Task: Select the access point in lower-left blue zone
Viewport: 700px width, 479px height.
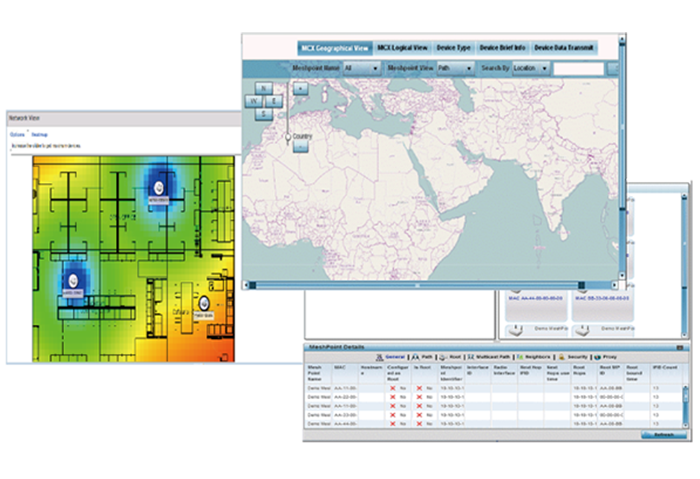Action: 73,281
